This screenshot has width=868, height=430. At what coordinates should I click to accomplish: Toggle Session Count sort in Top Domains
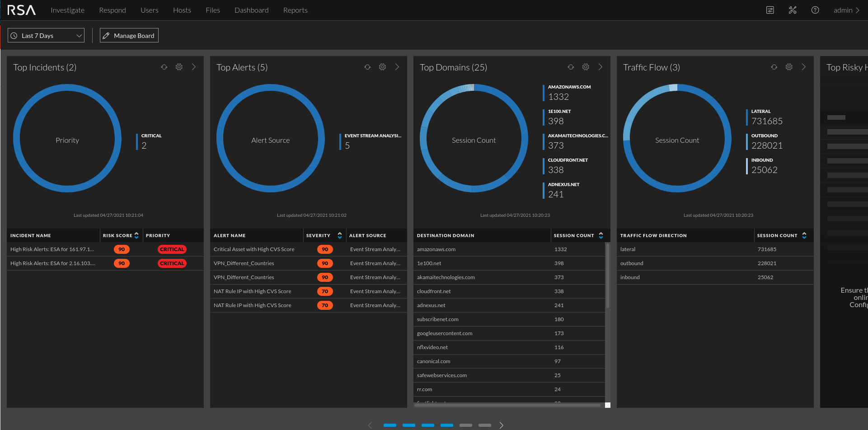(x=601, y=235)
